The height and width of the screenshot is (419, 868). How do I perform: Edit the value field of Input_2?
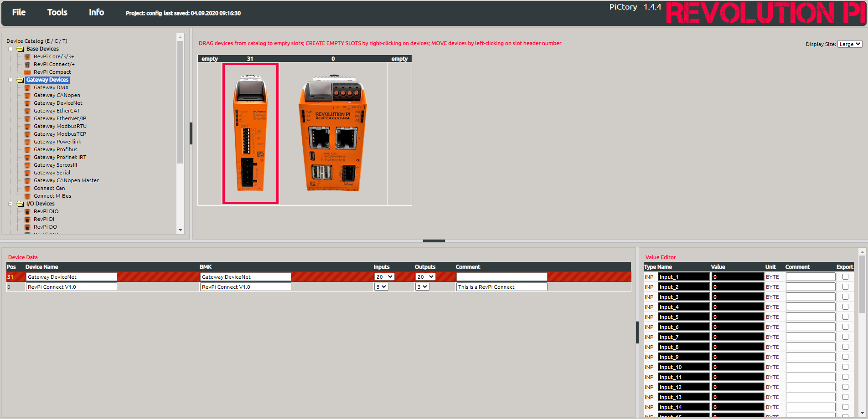[x=738, y=287]
